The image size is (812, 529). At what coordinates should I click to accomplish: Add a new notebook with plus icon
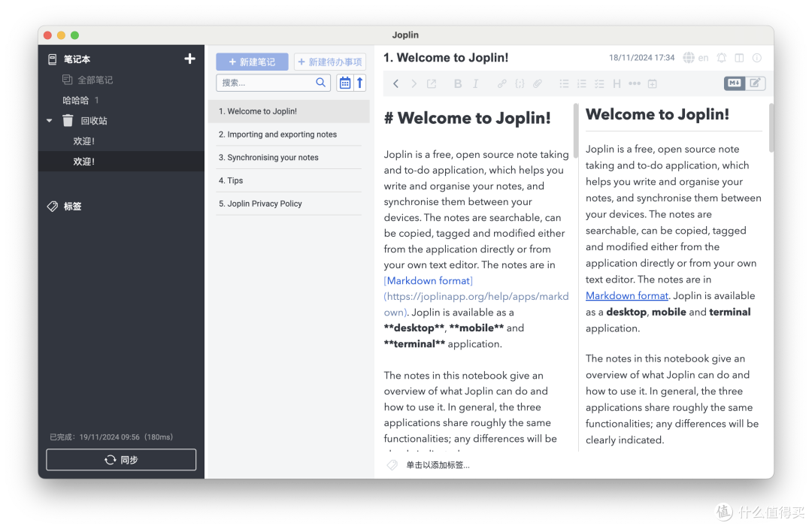(x=189, y=59)
